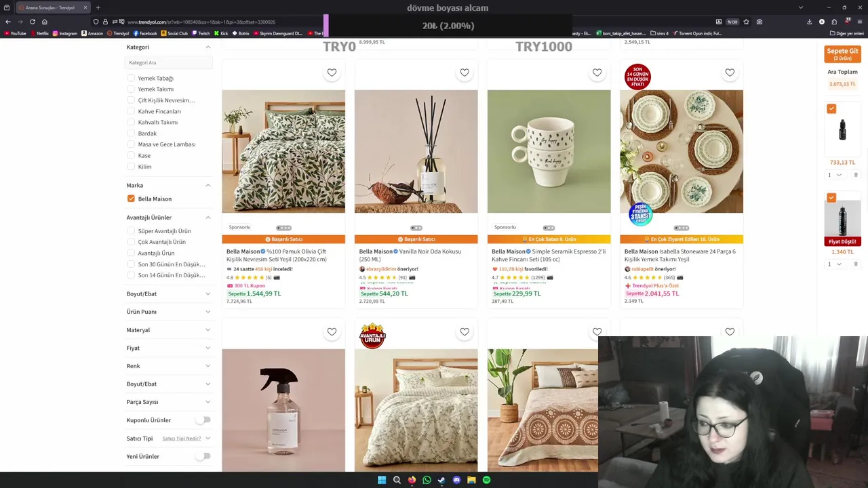Image resolution: width=868 pixels, height=488 pixels.
Task: Click Satıcı Tipi Nedir link
Action: tap(182, 439)
